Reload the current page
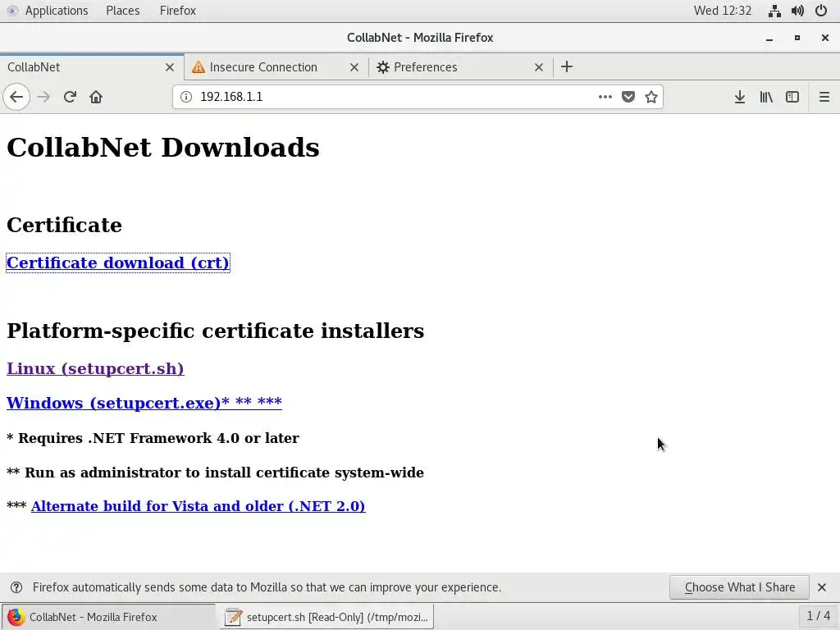The width and height of the screenshot is (840, 630). point(70,97)
